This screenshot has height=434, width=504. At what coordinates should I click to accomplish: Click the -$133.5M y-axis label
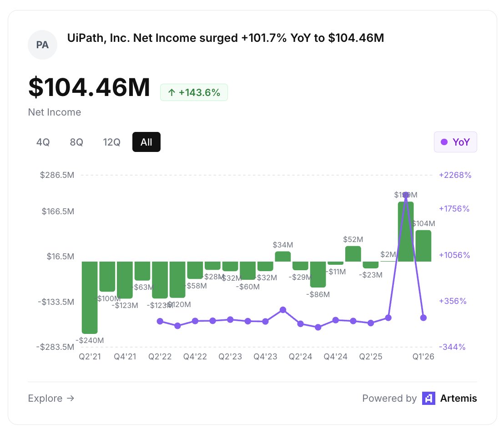point(56,302)
